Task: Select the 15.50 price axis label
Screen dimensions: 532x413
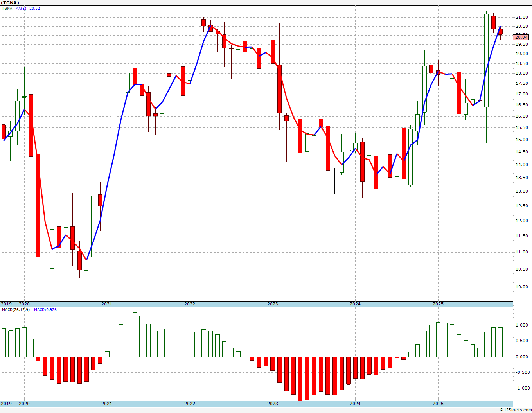Action: click(x=521, y=128)
